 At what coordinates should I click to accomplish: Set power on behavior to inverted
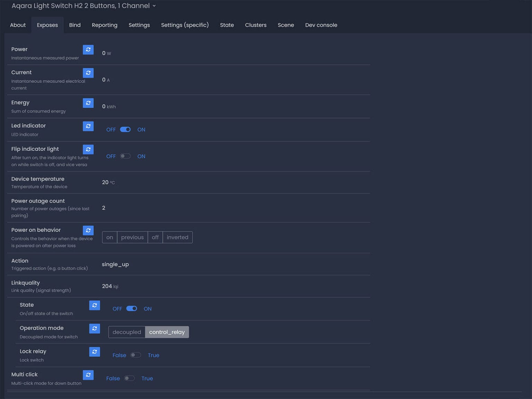pos(177,237)
